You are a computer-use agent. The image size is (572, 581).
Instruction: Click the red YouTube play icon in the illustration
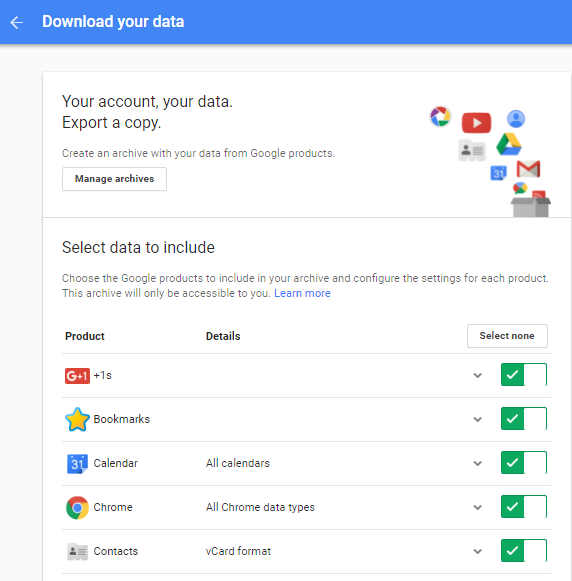(476, 123)
